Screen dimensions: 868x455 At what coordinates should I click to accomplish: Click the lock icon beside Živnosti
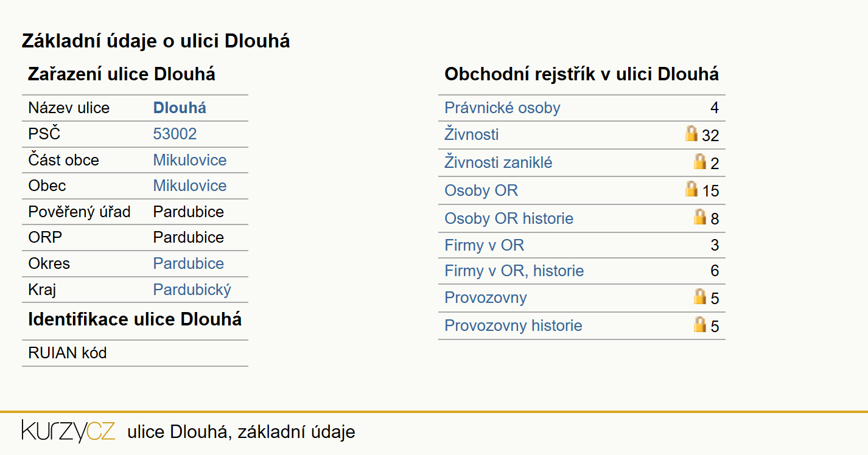click(x=691, y=133)
